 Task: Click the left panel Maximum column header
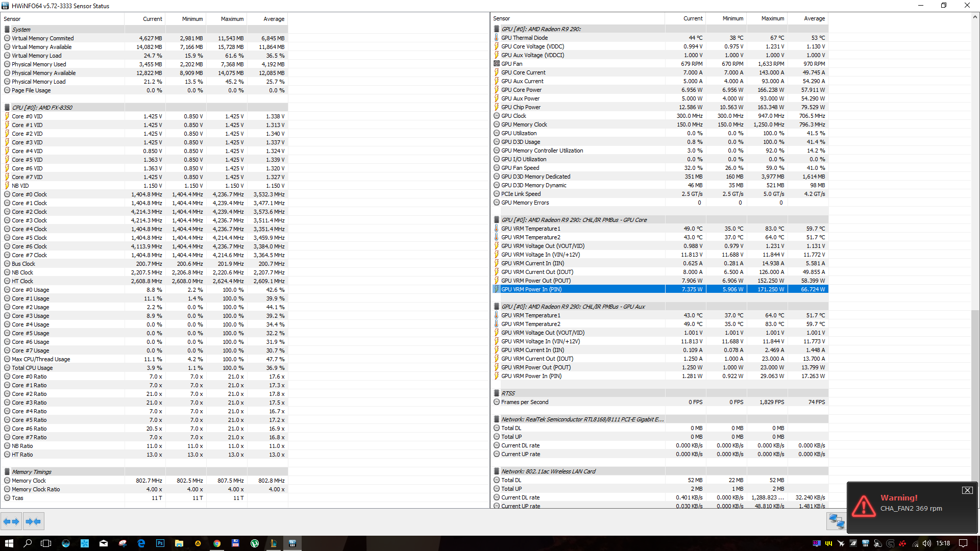click(x=232, y=19)
